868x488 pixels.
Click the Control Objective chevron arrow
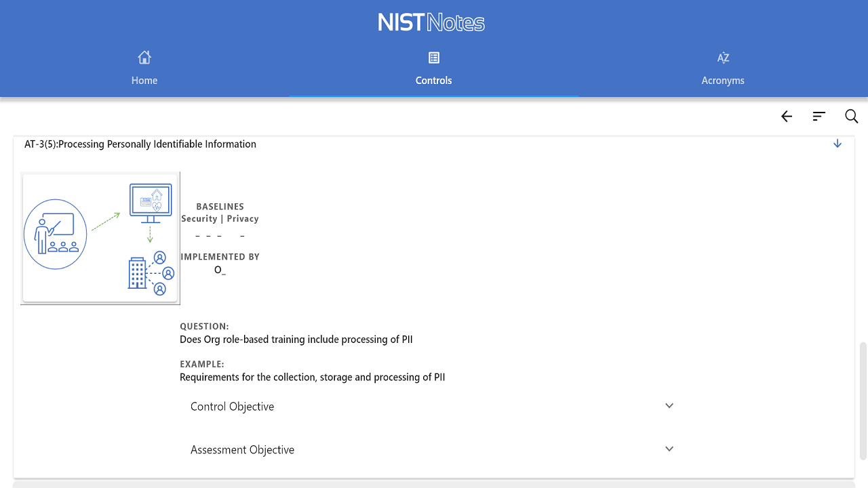pos(669,406)
